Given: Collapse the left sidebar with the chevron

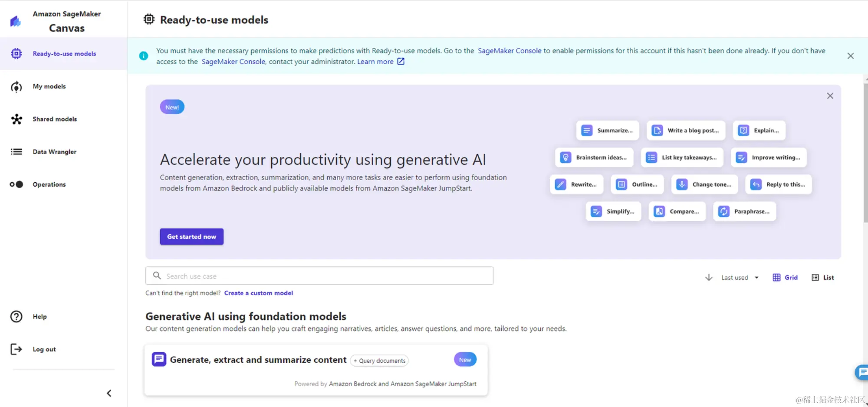Looking at the screenshot, I should point(109,393).
